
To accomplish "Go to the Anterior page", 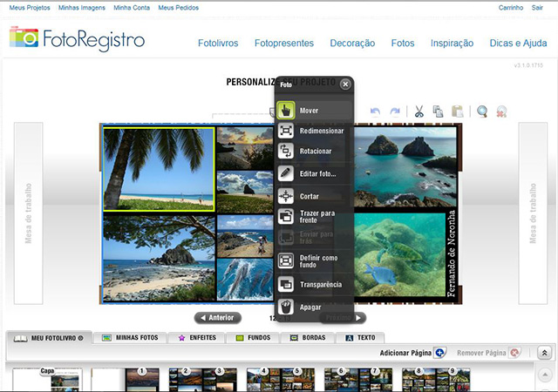I will click(x=217, y=318).
